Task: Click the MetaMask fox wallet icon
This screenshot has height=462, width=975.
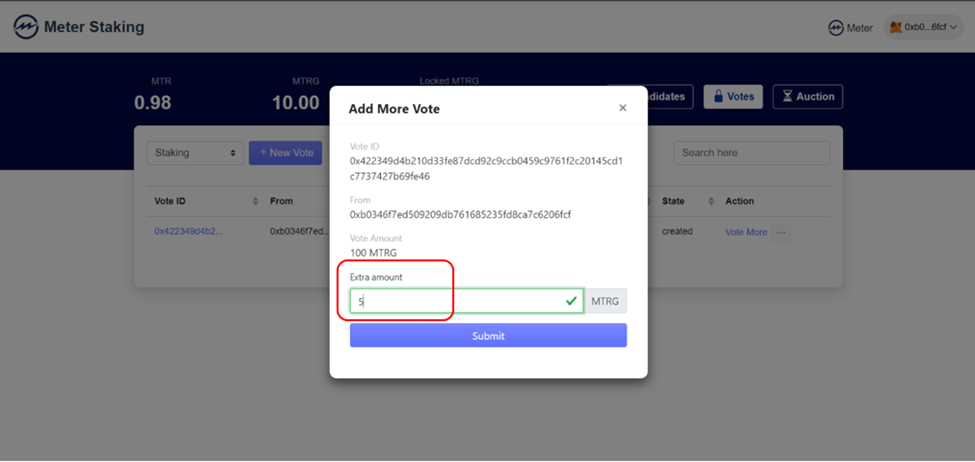Action: pos(895,28)
